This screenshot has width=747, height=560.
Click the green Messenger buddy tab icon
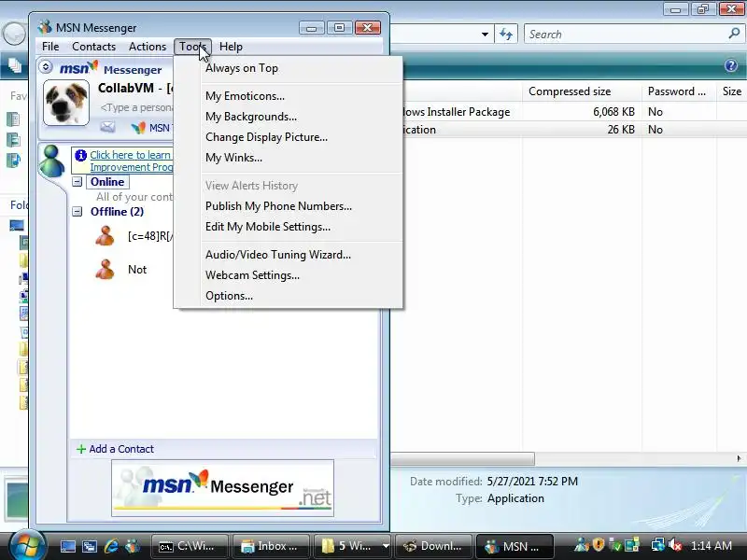51,161
